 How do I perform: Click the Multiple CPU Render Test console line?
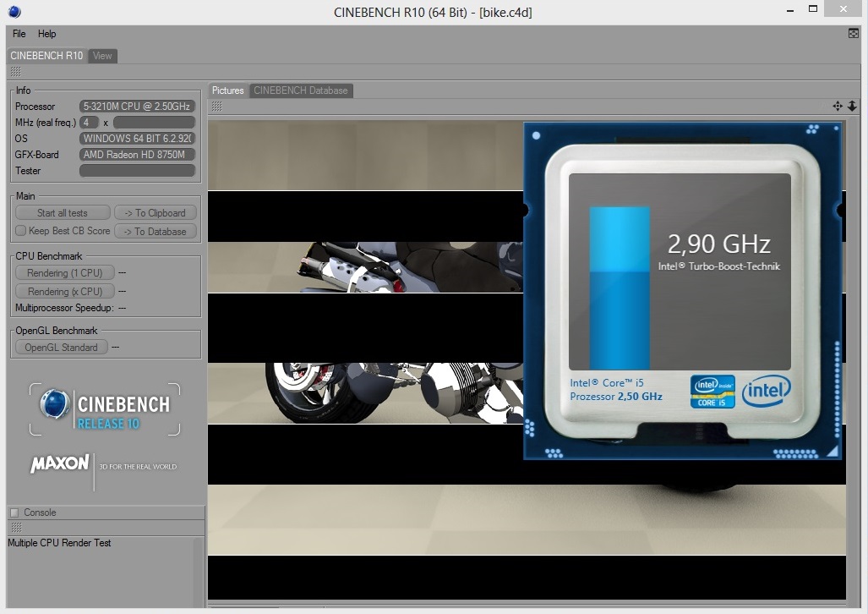pyautogui.click(x=59, y=543)
